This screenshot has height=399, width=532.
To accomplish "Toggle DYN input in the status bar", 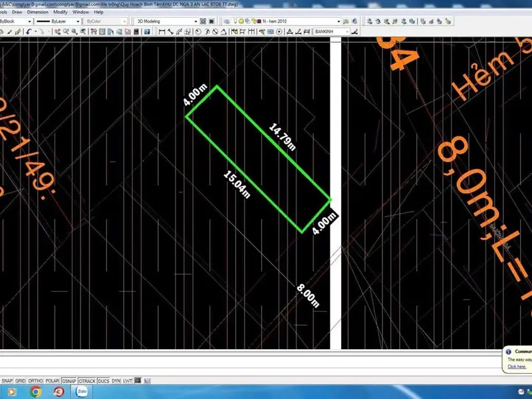I will (x=116, y=380).
